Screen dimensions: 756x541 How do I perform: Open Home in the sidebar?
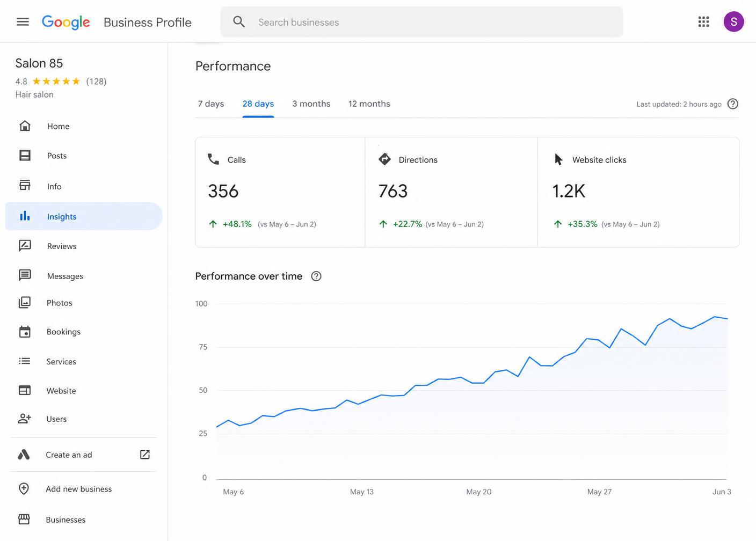(84, 126)
